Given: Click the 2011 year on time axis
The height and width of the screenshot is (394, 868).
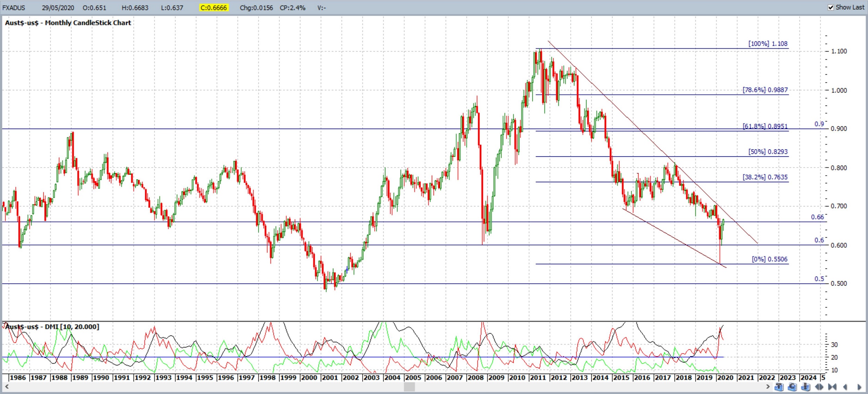Looking at the screenshot, I should coord(538,378).
